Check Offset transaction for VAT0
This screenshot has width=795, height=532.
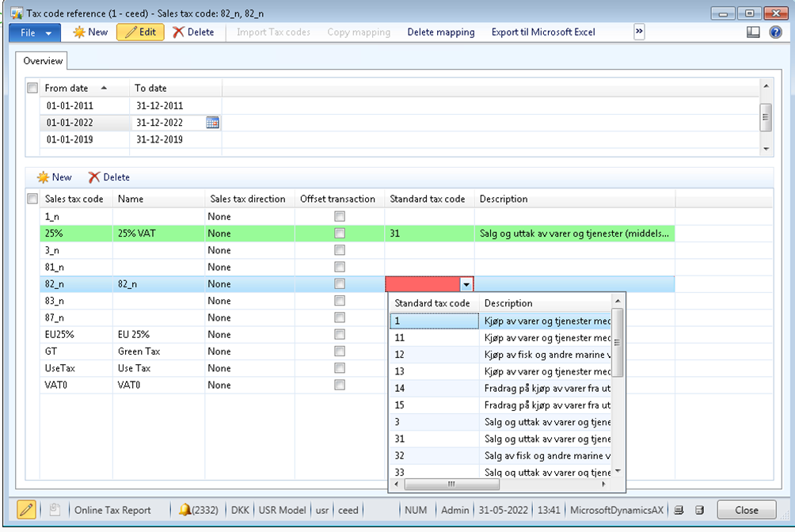click(x=340, y=385)
